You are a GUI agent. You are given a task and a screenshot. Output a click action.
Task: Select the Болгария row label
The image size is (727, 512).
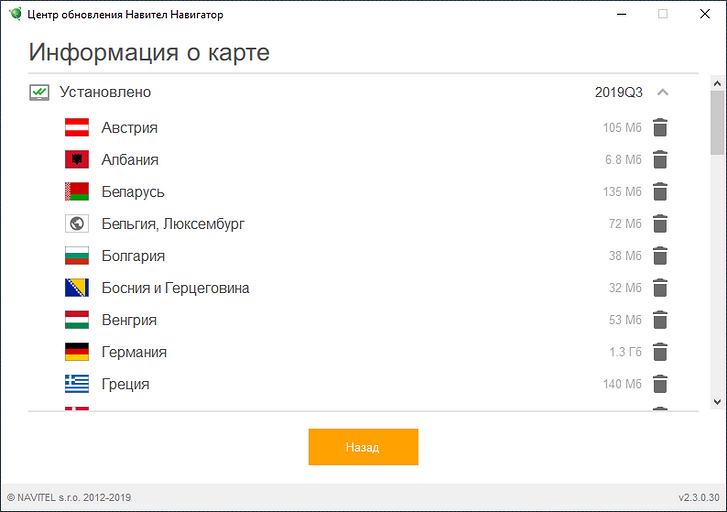tap(134, 256)
